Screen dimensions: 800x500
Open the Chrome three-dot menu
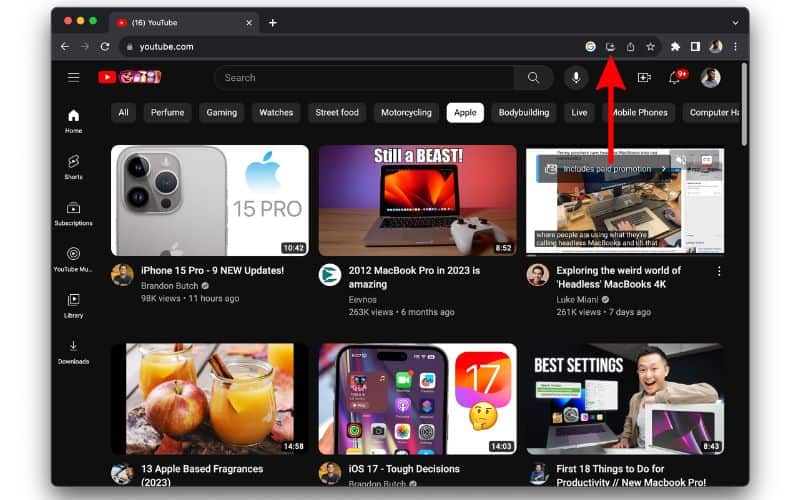735,46
